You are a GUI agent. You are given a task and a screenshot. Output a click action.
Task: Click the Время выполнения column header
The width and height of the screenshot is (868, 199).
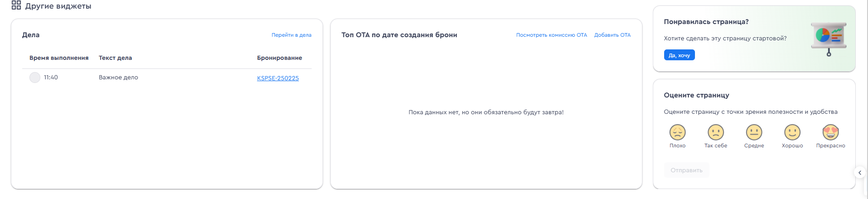(59, 58)
